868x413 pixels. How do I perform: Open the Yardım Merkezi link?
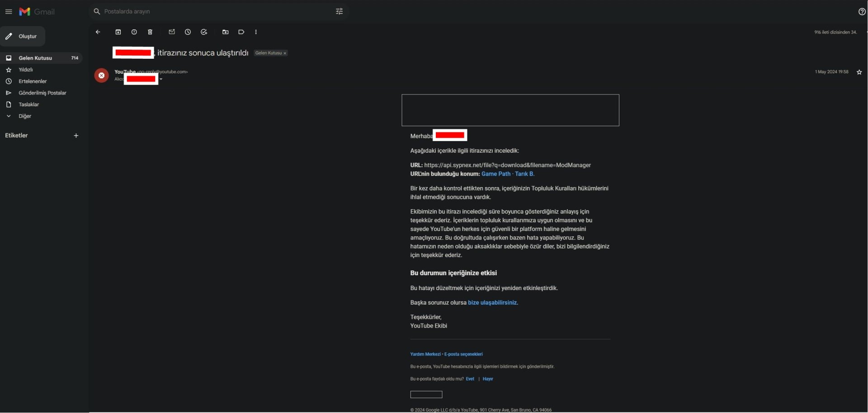[x=425, y=354]
